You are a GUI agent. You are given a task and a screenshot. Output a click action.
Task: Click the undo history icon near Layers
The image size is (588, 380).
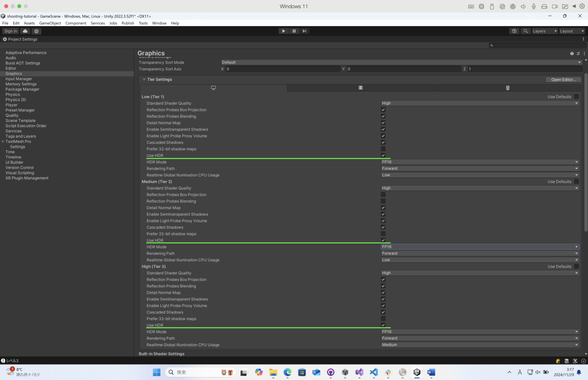pos(514,31)
